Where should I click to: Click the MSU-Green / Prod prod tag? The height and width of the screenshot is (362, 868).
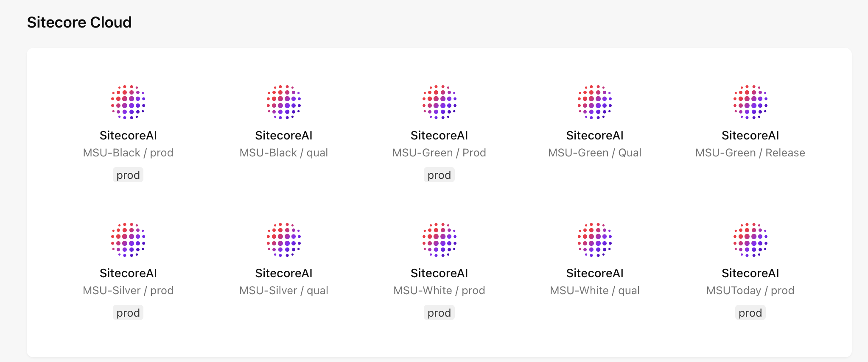(x=439, y=175)
